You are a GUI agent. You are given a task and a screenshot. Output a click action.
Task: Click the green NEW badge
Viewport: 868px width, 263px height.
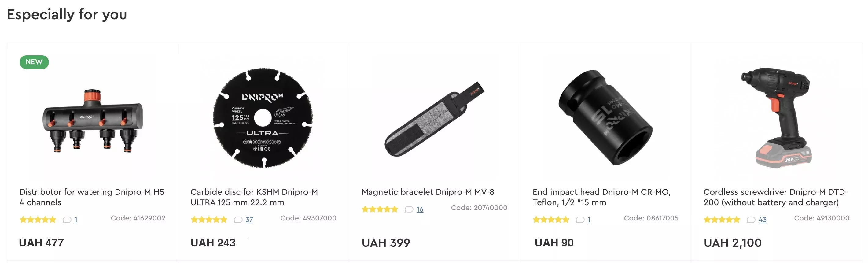coord(34,62)
